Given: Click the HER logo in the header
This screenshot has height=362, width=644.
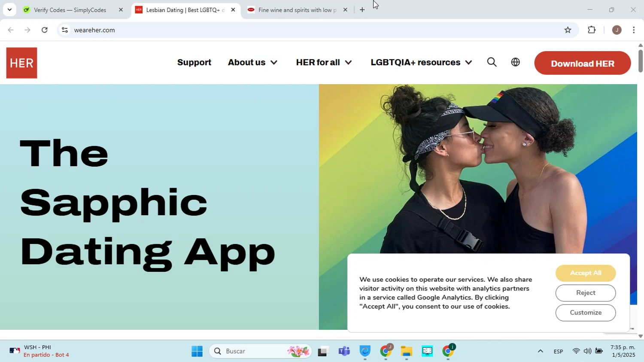Looking at the screenshot, I should [x=21, y=63].
